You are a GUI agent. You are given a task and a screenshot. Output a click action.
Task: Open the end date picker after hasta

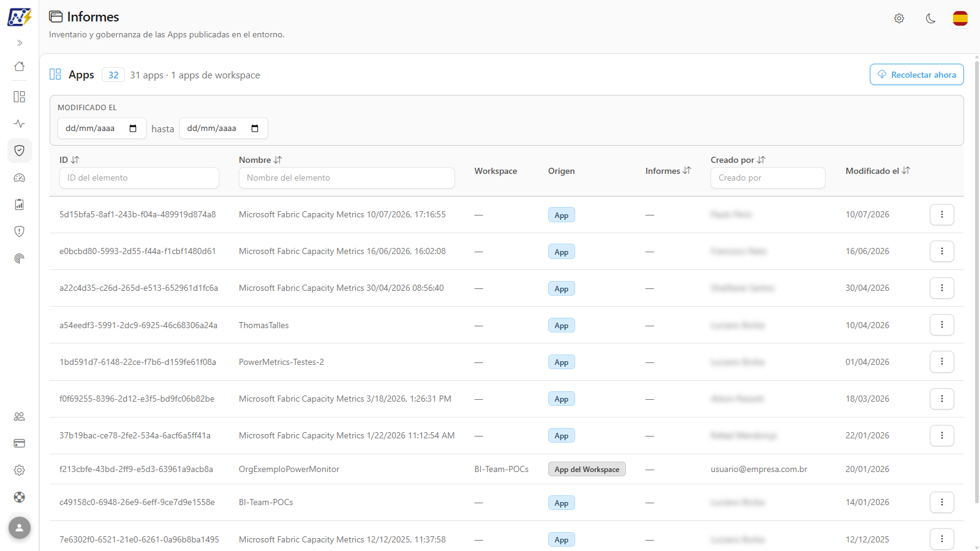(x=255, y=129)
